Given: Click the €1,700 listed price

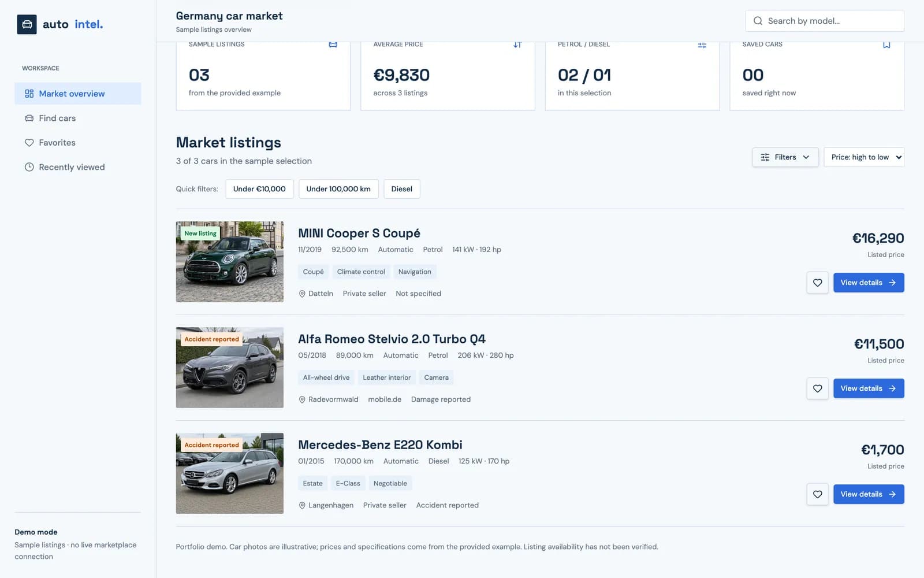Looking at the screenshot, I should coord(882,450).
